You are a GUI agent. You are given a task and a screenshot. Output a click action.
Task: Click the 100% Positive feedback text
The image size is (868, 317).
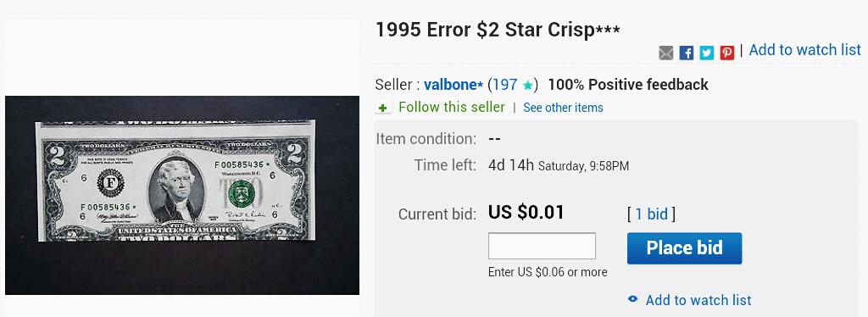(x=628, y=85)
